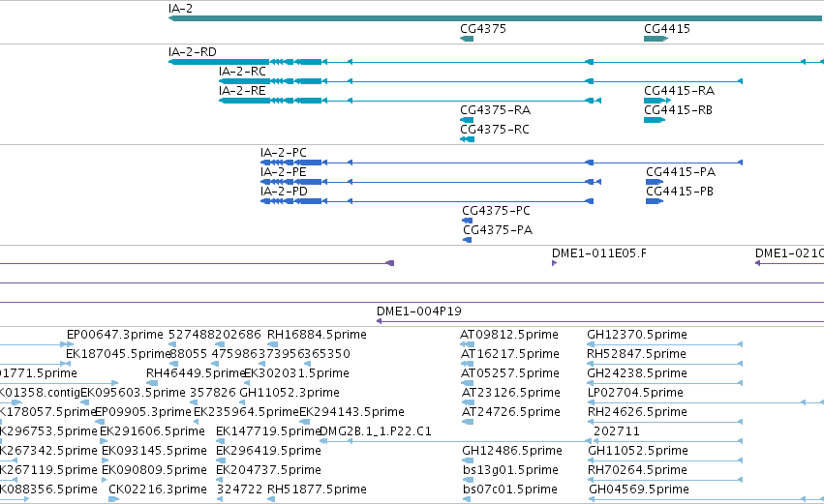Select the CG4375-PA protein label
Image resolution: width=824 pixels, height=504 pixels.
[498, 230]
